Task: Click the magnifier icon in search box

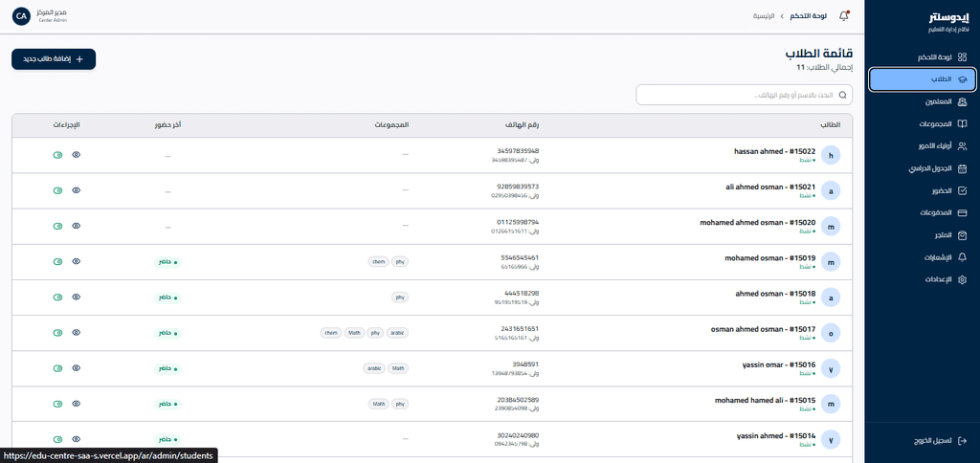Action: (x=842, y=96)
